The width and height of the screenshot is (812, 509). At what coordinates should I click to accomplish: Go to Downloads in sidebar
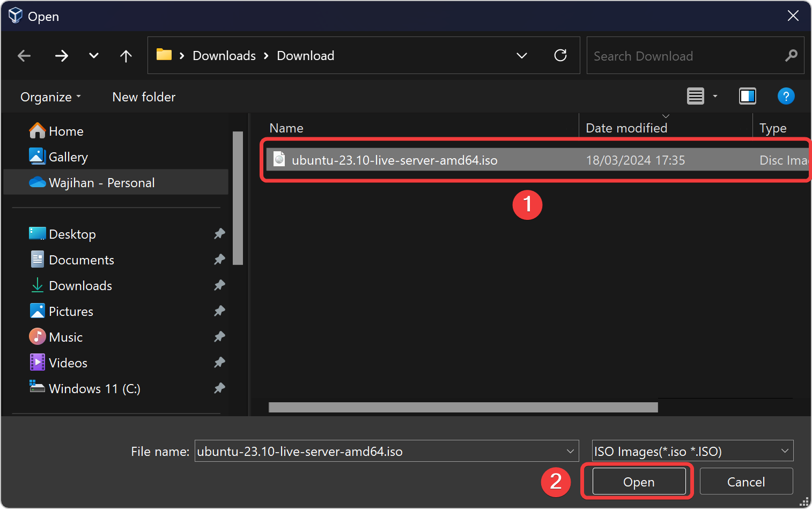(116, 286)
